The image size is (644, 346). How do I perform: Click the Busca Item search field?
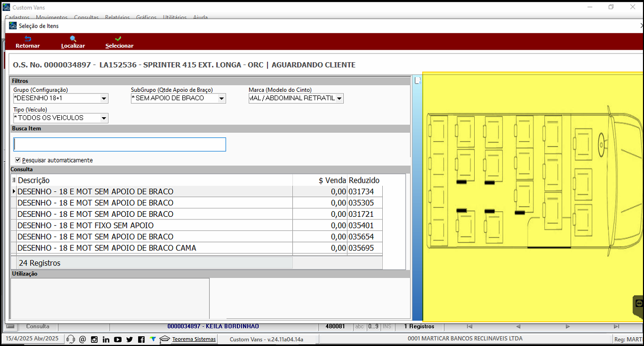pyautogui.click(x=119, y=144)
